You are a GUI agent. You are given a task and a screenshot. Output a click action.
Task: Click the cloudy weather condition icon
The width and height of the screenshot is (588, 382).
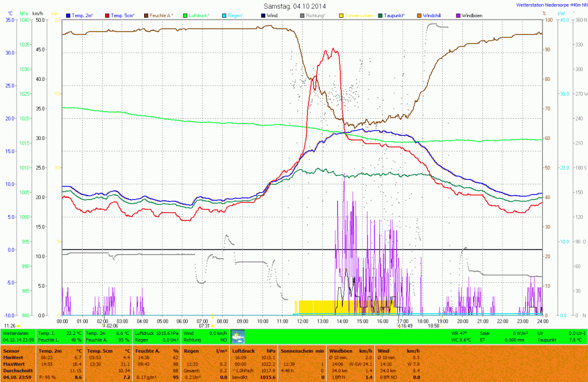click(x=237, y=337)
